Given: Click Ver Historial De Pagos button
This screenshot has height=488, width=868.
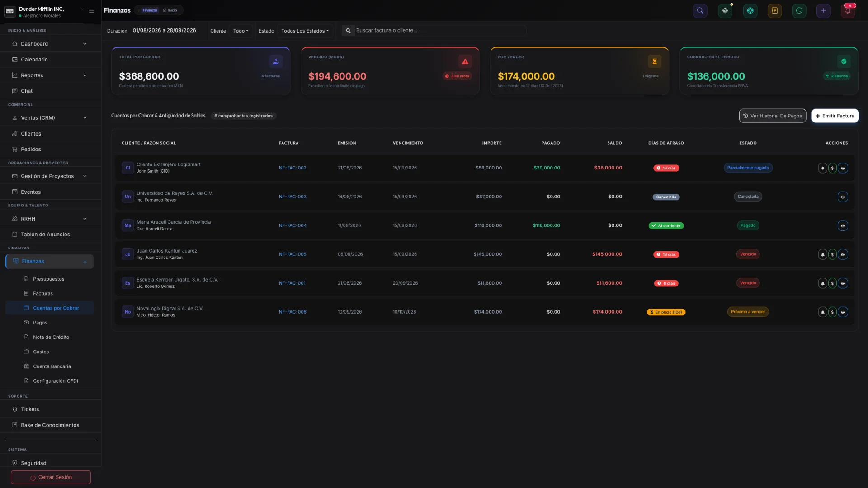Looking at the screenshot, I should [x=772, y=116].
